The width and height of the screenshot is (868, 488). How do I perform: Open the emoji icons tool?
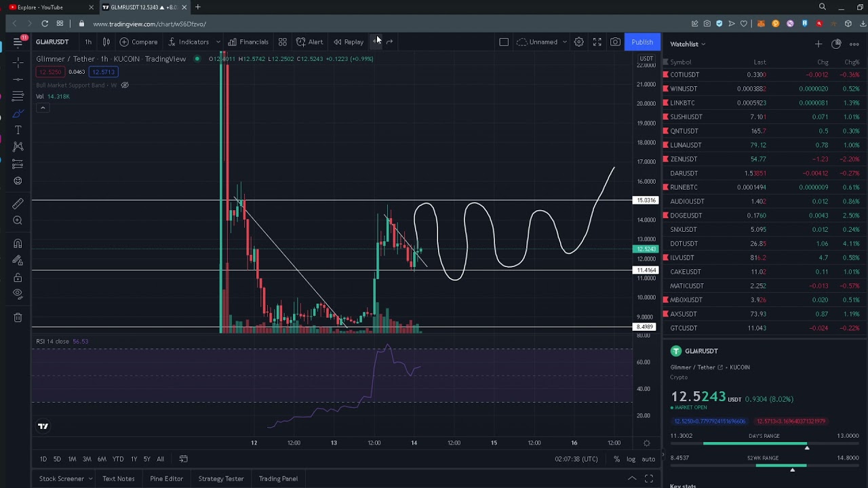point(18,181)
